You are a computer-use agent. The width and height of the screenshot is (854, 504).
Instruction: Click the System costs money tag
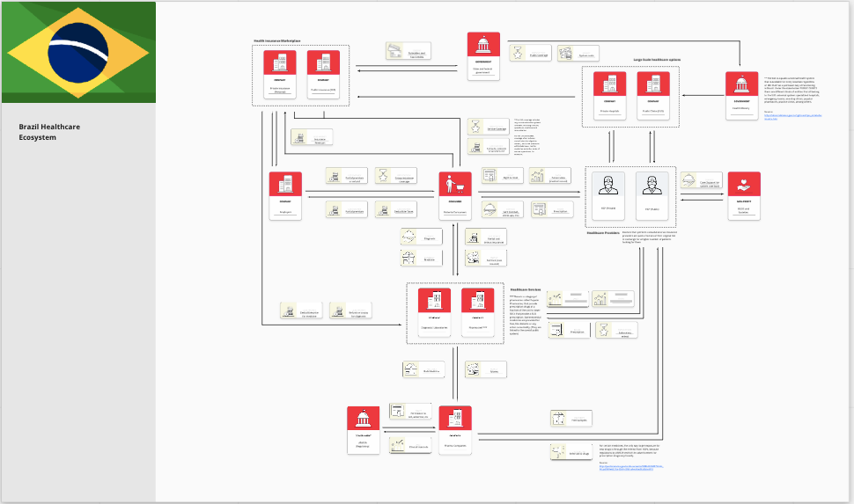pyautogui.click(x=578, y=54)
